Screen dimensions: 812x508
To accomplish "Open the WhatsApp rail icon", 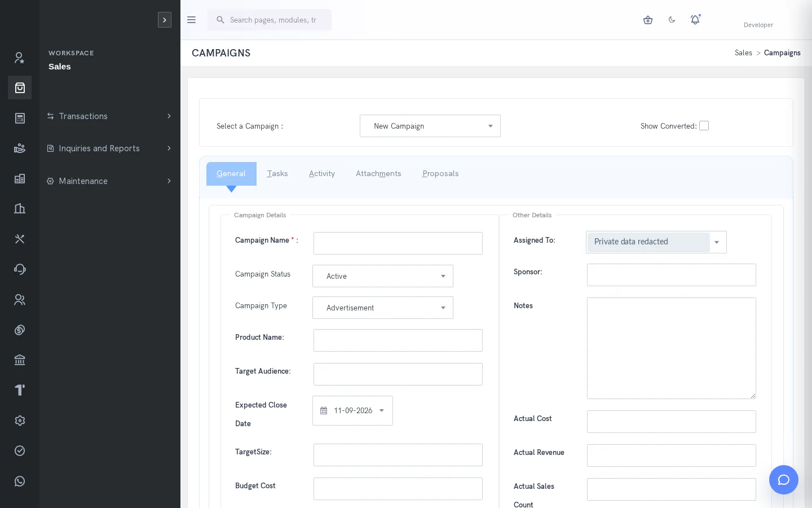I will tap(20, 481).
